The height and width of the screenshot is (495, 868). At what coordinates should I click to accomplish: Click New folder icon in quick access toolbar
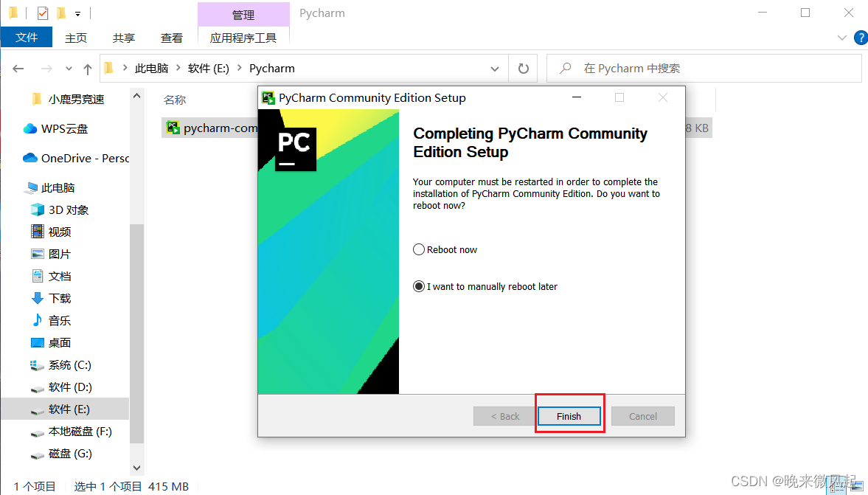pyautogui.click(x=61, y=13)
